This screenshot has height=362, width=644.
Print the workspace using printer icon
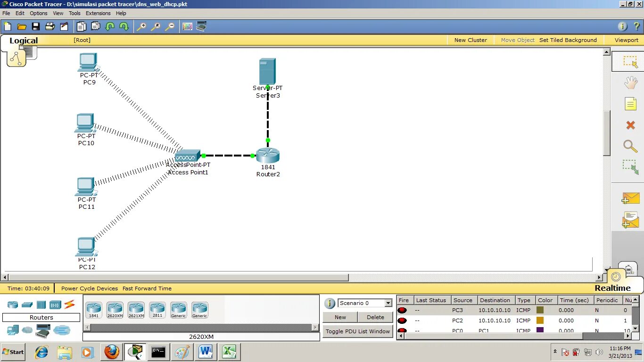[50, 26]
